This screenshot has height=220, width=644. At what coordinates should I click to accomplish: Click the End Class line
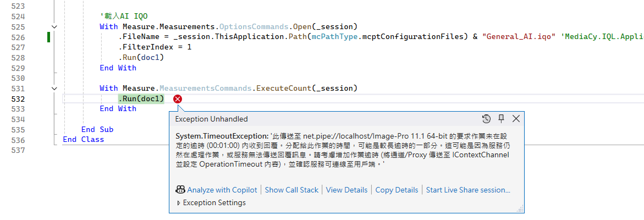tap(83, 140)
